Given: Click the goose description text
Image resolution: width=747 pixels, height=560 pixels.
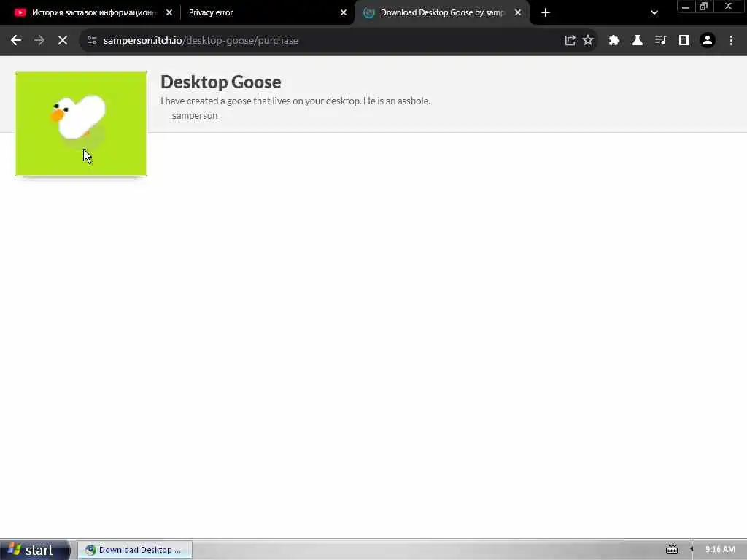Looking at the screenshot, I should click(x=295, y=101).
